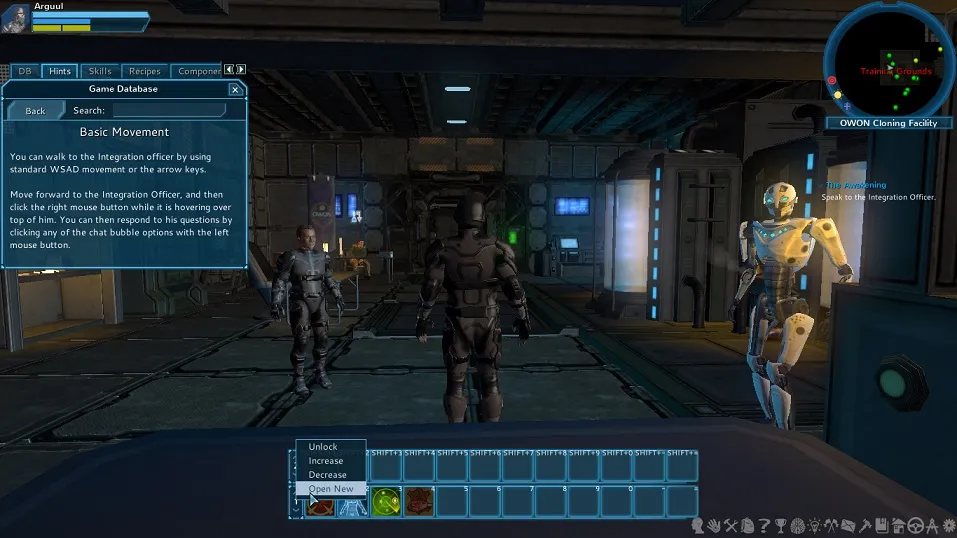Viewport: 957px width, 538px height.
Task: Open the crossed flags icon
Action: coord(831,525)
